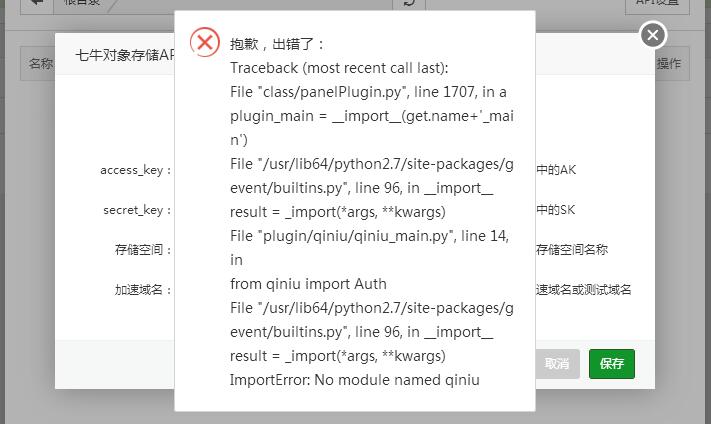Click the green 保存 button

point(612,364)
